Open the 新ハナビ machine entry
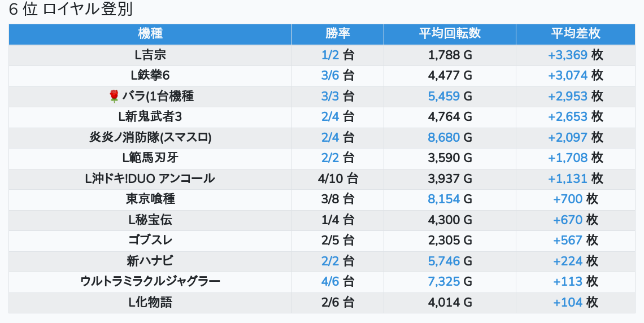This screenshot has width=644, height=323. point(150,261)
